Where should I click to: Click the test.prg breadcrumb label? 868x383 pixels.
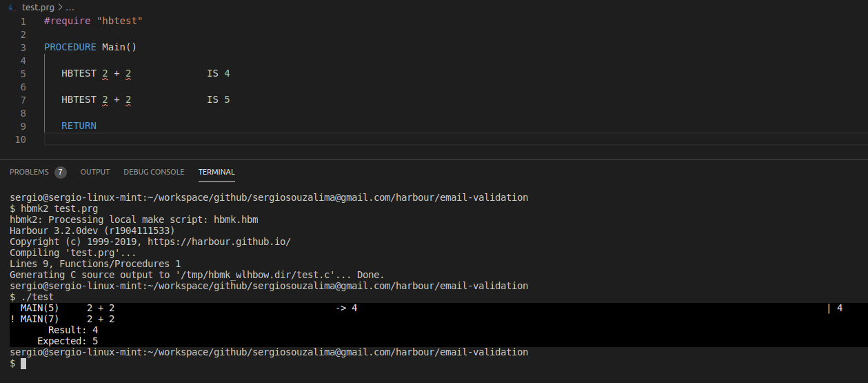[37, 7]
